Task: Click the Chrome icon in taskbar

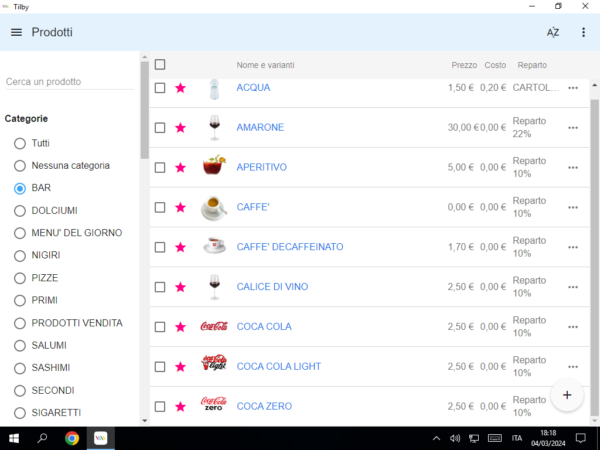Action: point(72,438)
